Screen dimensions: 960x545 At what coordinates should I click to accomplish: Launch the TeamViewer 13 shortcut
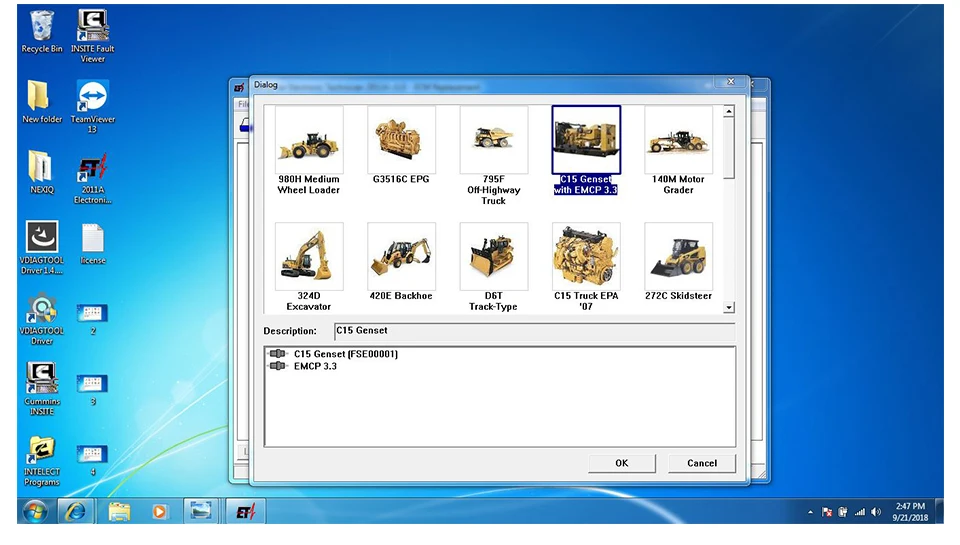pyautogui.click(x=92, y=107)
